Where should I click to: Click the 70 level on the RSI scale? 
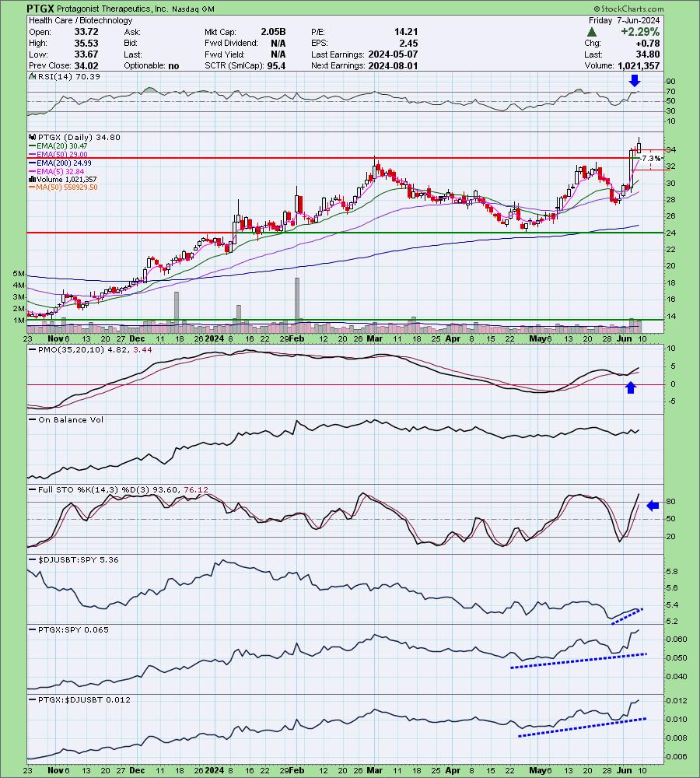click(670, 91)
